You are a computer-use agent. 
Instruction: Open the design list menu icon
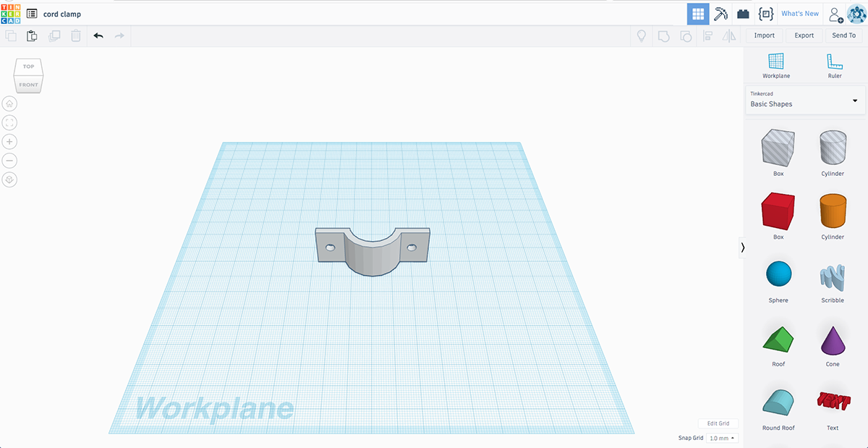[32, 14]
